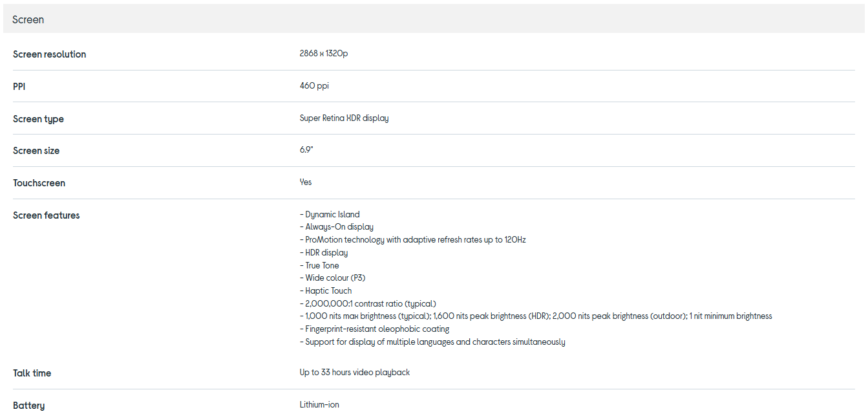Select the Screen resolution label
The height and width of the screenshot is (414, 868).
coord(49,54)
